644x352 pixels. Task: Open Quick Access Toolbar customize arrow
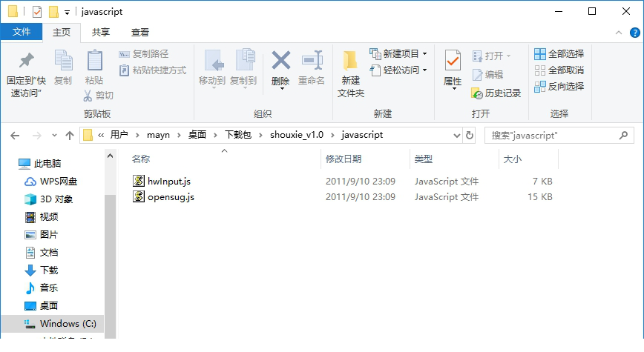coord(67,13)
